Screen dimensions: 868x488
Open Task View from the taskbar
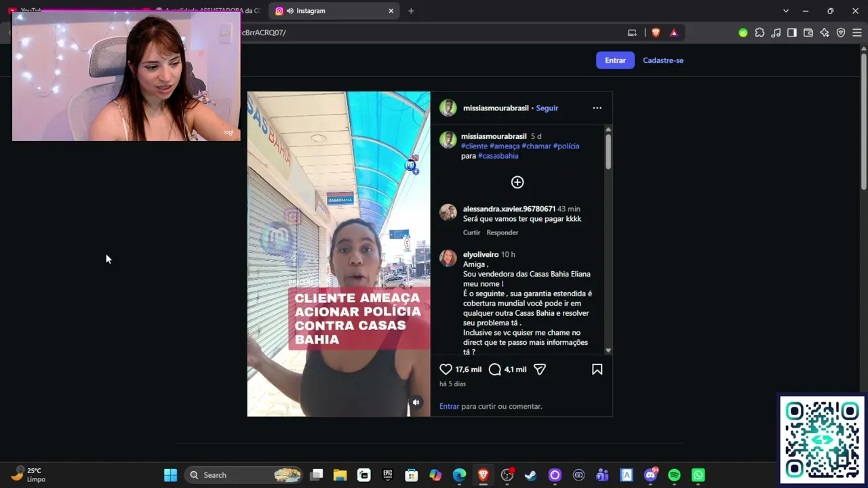click(316, 475)
